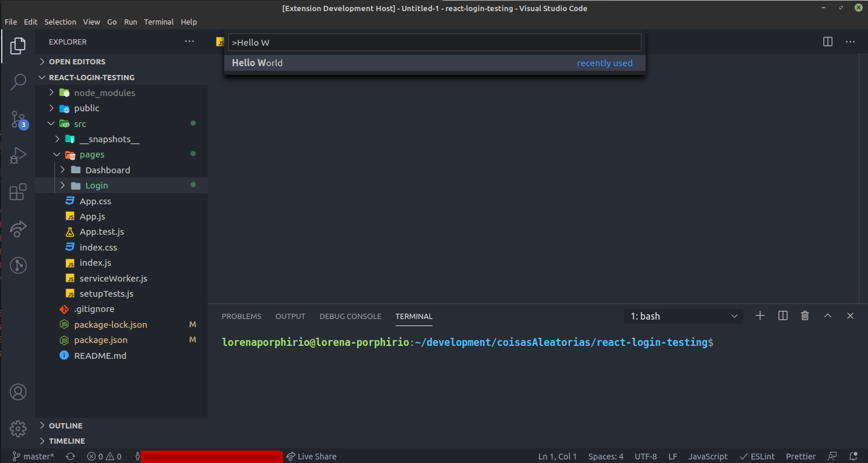Open the Extensions view

(x=18, y=192)
